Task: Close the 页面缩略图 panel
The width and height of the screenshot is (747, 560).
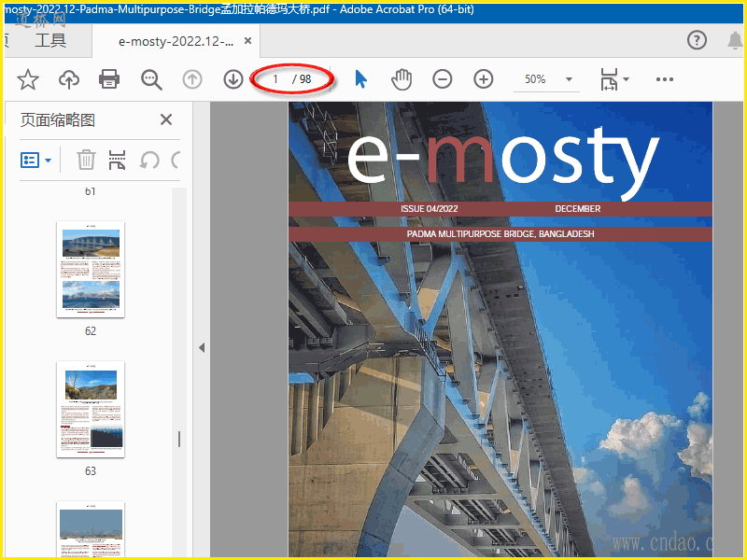Action: click(166, 119)
